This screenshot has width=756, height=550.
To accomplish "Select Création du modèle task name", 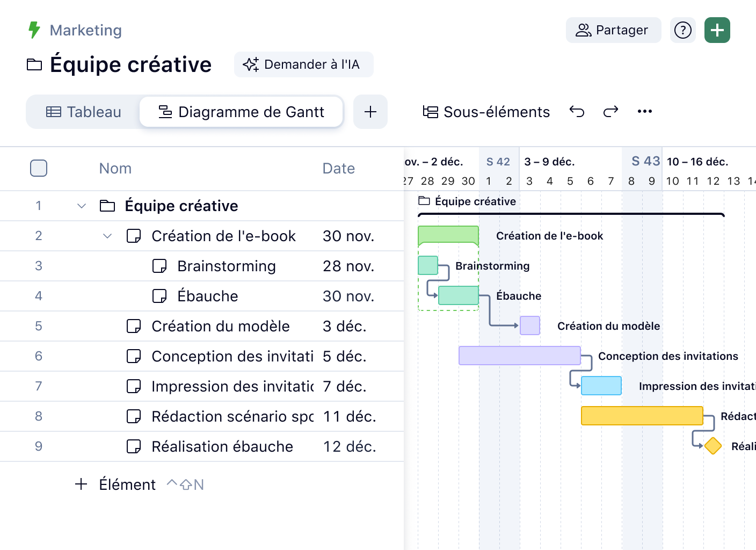I will coord(221,326).
